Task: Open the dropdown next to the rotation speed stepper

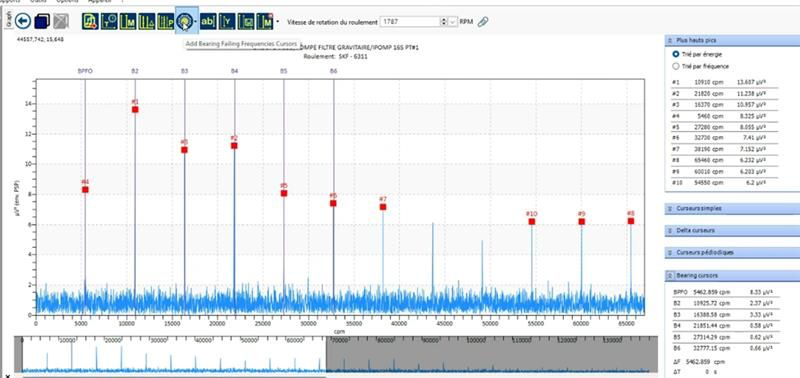Action: tap(453, 22)
